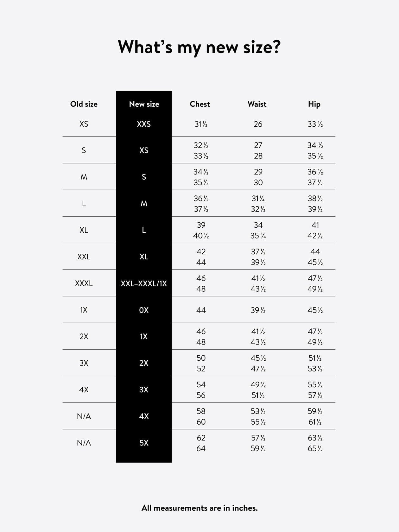Select the 5X new size cell
The width and height of the screenshot is (399, 532).
(144, 443)
